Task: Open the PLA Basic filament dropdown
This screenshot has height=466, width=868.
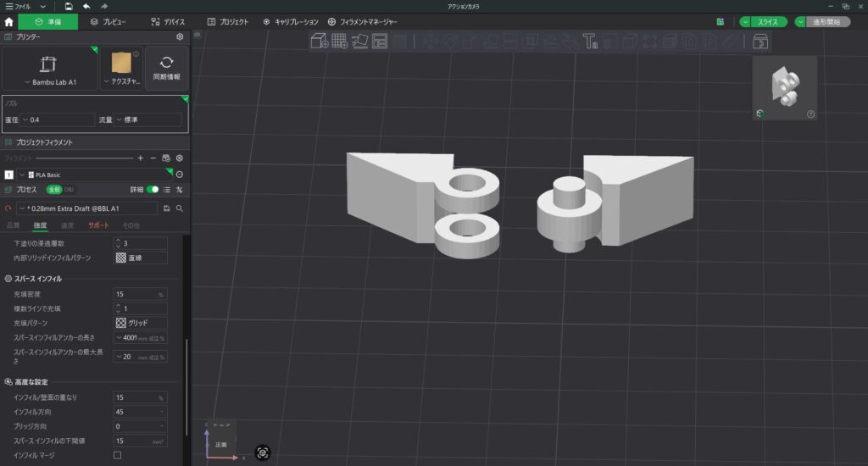Action: [x=95, y=175]
